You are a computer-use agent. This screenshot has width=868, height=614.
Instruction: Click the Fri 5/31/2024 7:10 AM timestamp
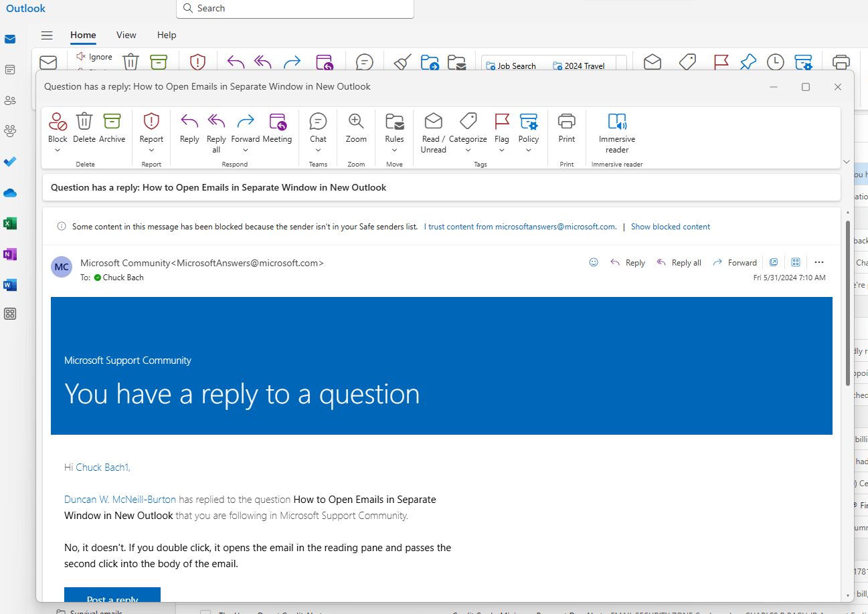coord(789,278)
